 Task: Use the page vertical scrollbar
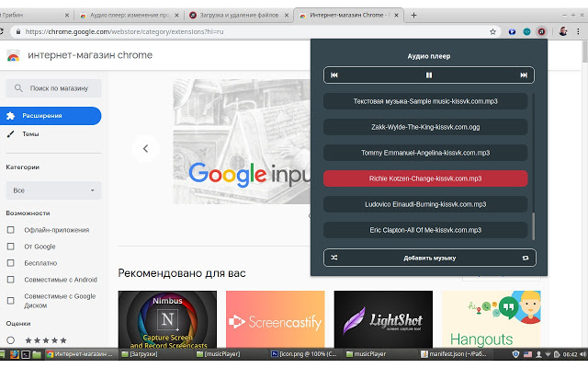click(585, 52)
